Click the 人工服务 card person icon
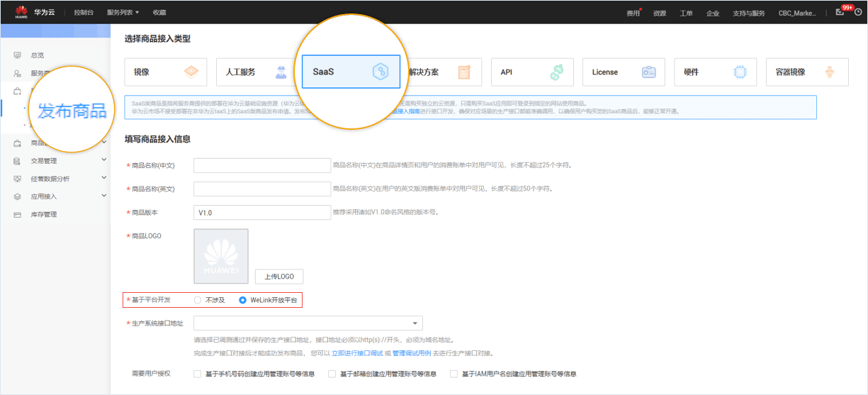868x395 pixels. (282, 72)
